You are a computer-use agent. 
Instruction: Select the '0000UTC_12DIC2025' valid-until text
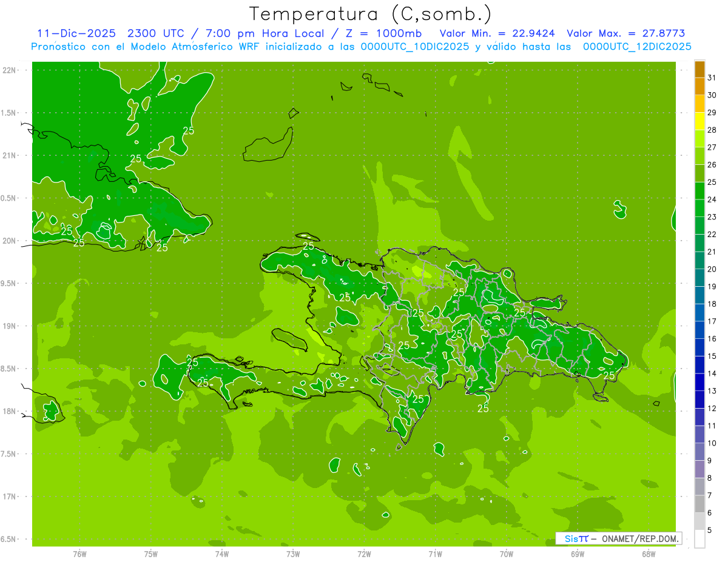(x=637, y=47)
